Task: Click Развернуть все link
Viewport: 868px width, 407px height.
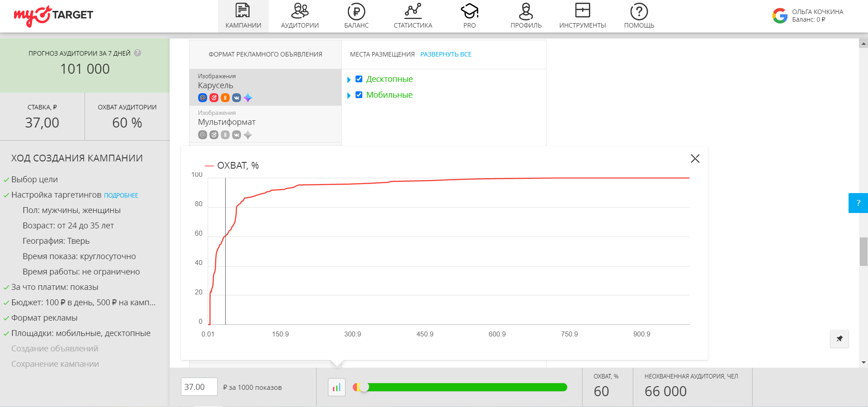Action: coord(446,54)
